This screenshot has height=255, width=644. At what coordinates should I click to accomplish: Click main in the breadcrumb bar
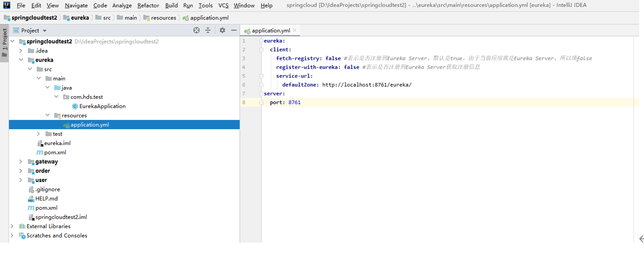[x=127, y=18]
